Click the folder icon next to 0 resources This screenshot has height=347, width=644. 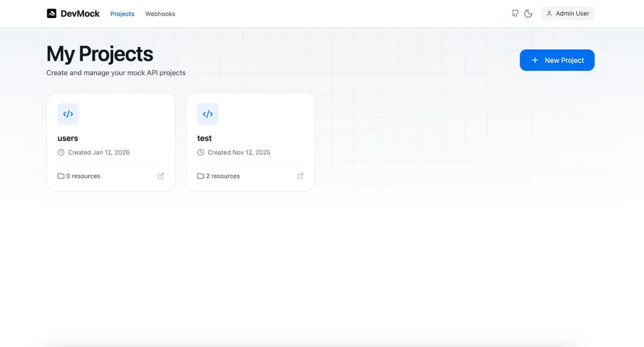coord(60,176)
